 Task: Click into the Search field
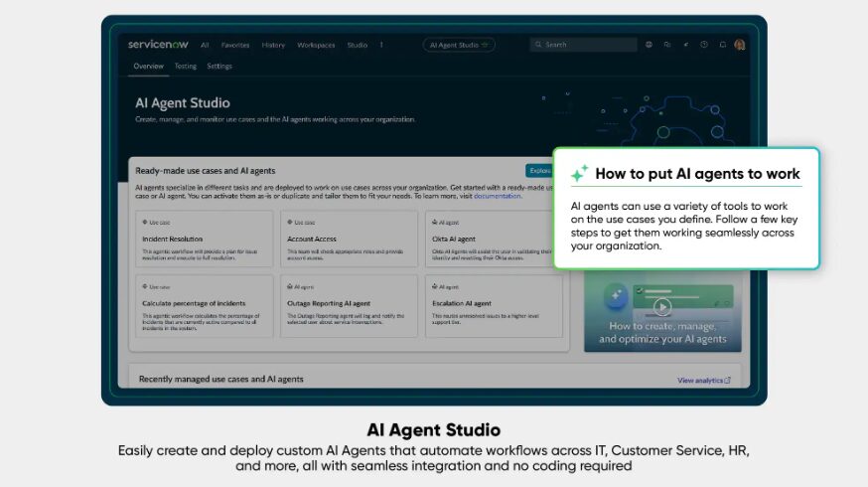588,45
